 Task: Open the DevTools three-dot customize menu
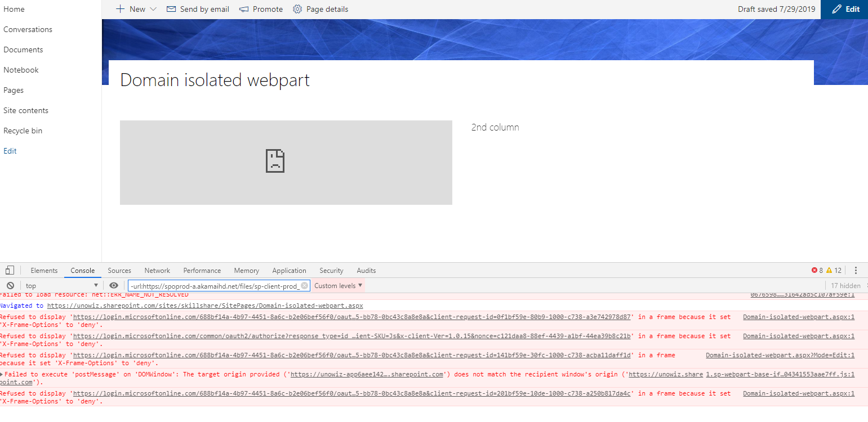pyautogui.click(x=856, y=270)
